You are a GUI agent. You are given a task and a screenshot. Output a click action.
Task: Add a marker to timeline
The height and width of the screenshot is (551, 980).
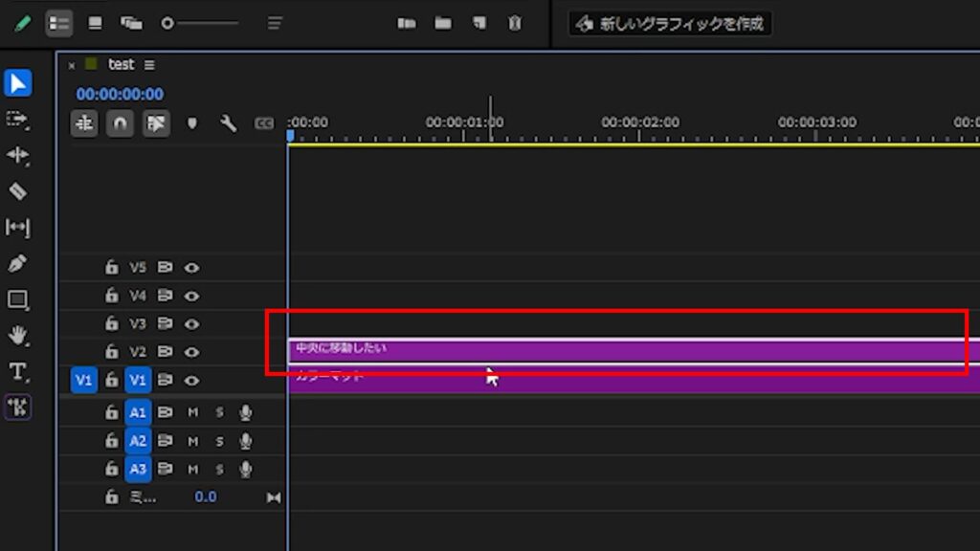191,123
